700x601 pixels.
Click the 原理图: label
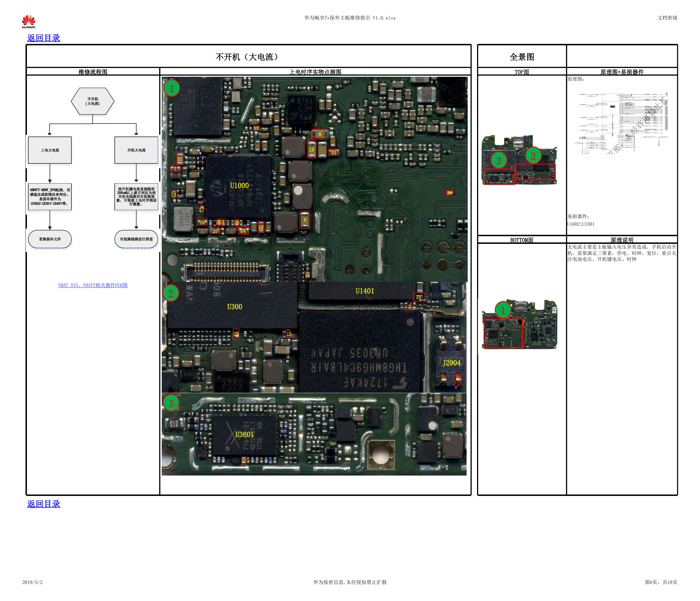[x=576, y=79]
